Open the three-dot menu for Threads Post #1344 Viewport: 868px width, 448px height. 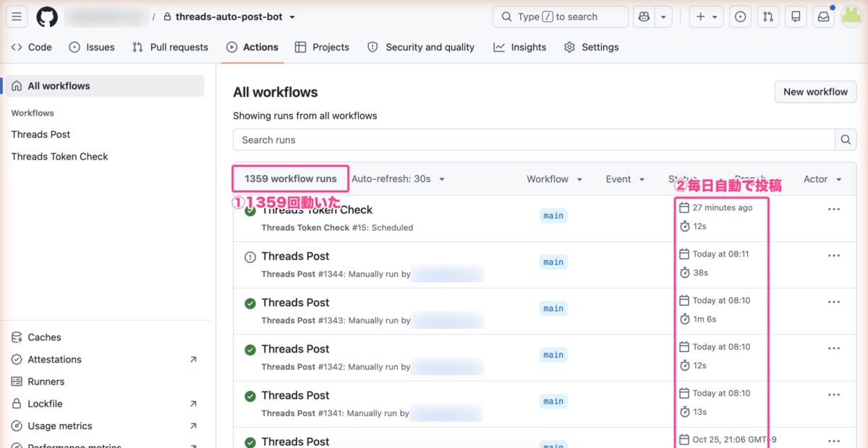834,255
